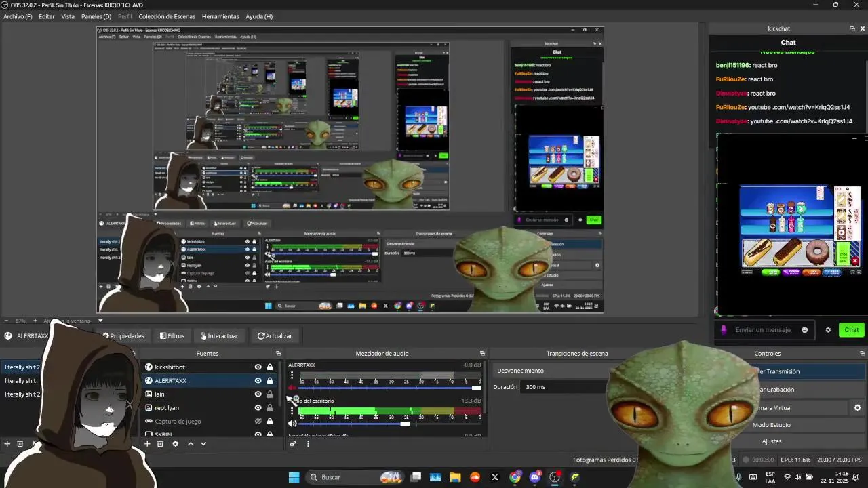The image size is (868, 488).
Task: Open the Ayuda (H) menu
Action: pos(259,16)
